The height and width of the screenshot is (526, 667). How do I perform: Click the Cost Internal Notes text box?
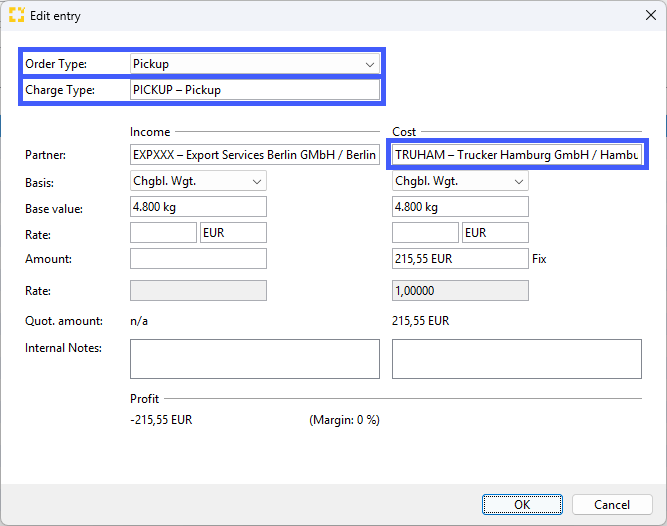click(517, 359)
